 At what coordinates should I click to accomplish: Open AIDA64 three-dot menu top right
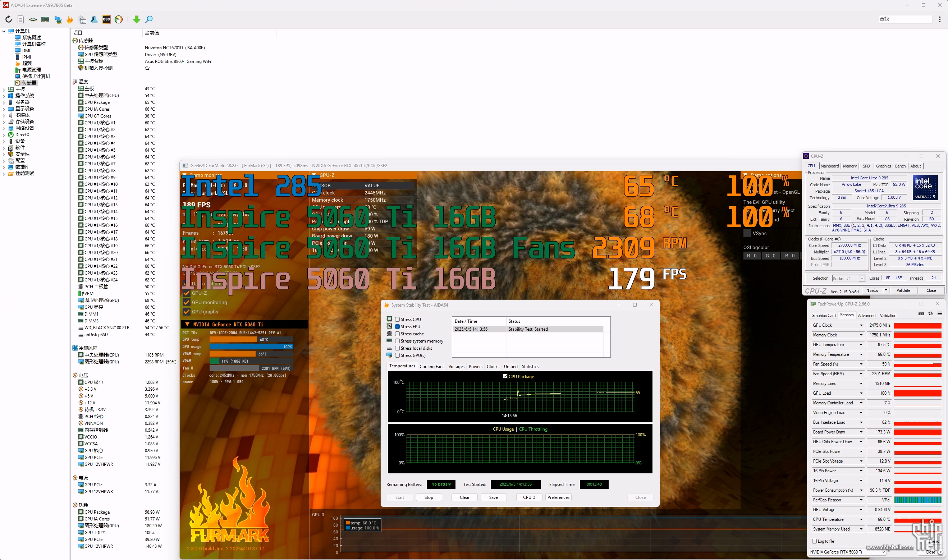(940, 19)
